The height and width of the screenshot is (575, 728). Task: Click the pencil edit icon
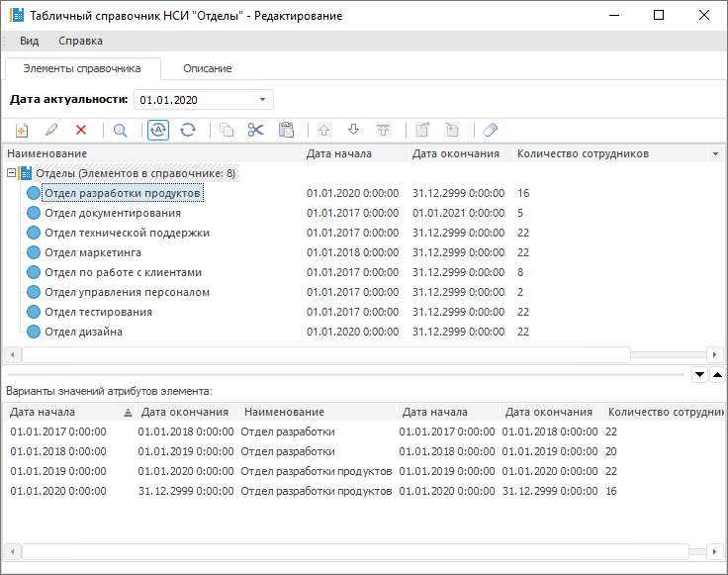tap(51, 130)
